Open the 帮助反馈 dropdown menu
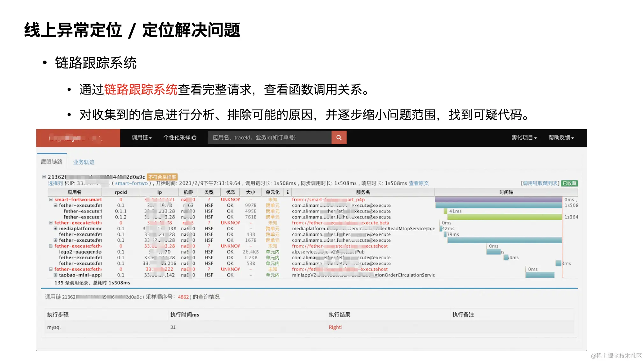Image resolution: width=644 pixels, height=361 pixels. click(x=561, y=137)
